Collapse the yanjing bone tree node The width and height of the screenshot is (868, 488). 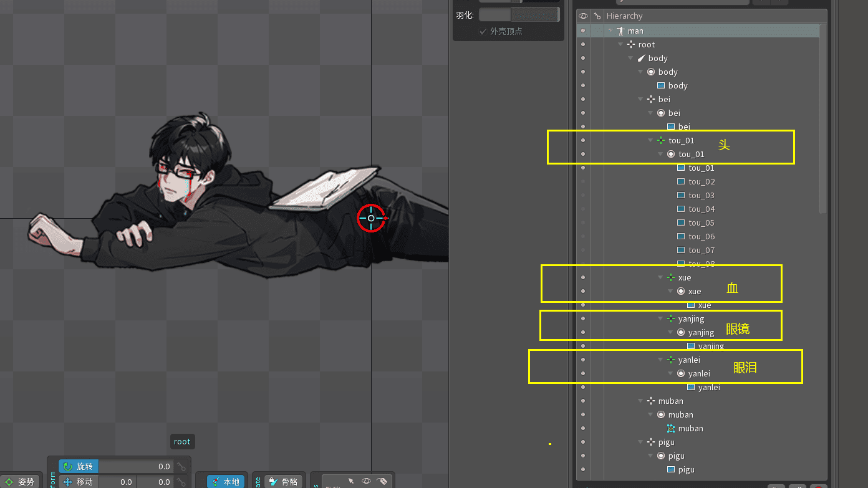[660, 318]
